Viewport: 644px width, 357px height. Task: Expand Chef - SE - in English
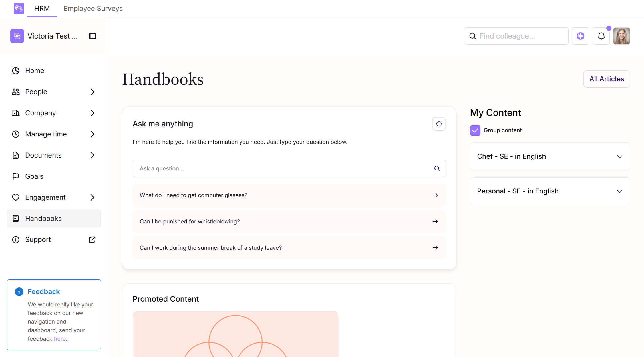point(619,156)
